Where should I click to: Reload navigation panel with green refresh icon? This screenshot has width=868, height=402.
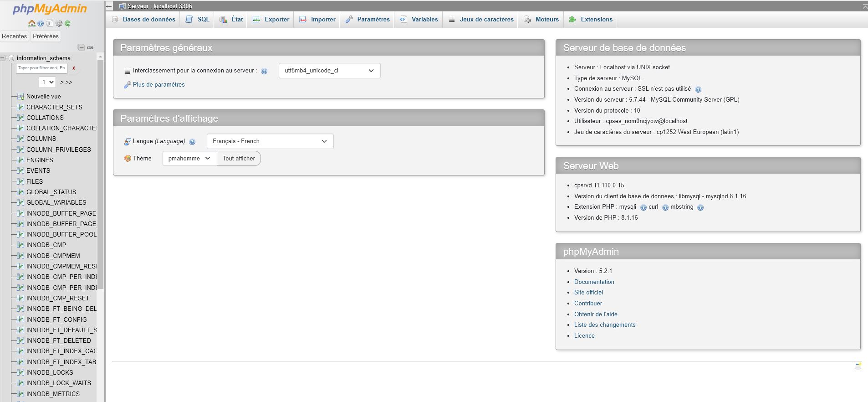pyautogui.click(x=67, y=23)
